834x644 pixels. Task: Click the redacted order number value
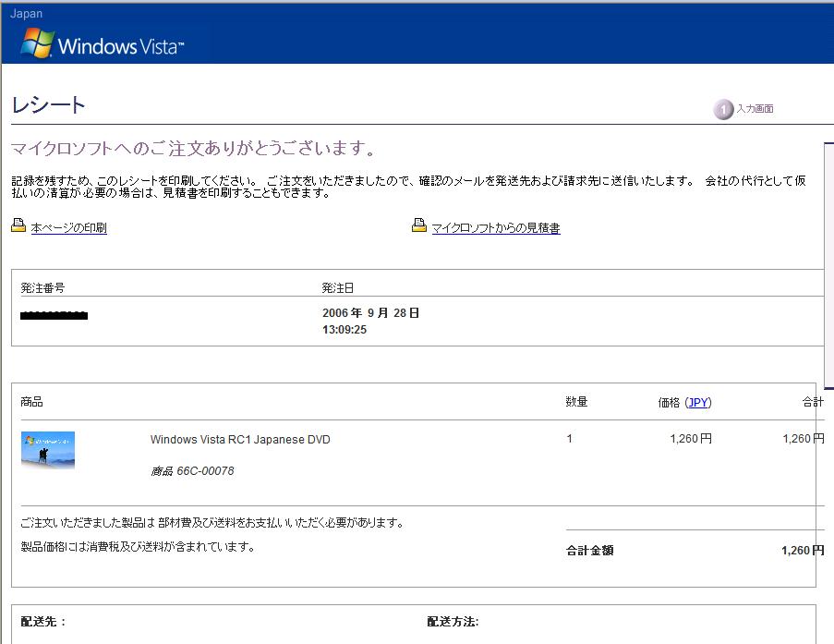54,316
